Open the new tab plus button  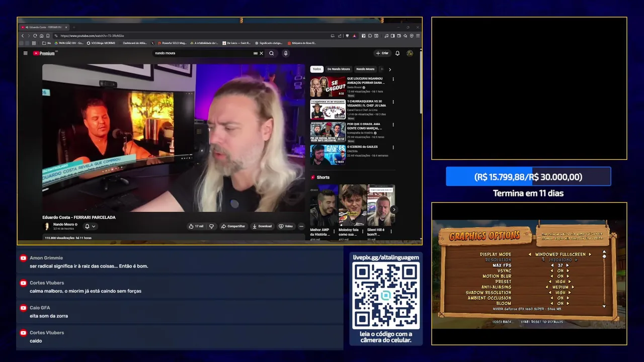coord(73,27)
